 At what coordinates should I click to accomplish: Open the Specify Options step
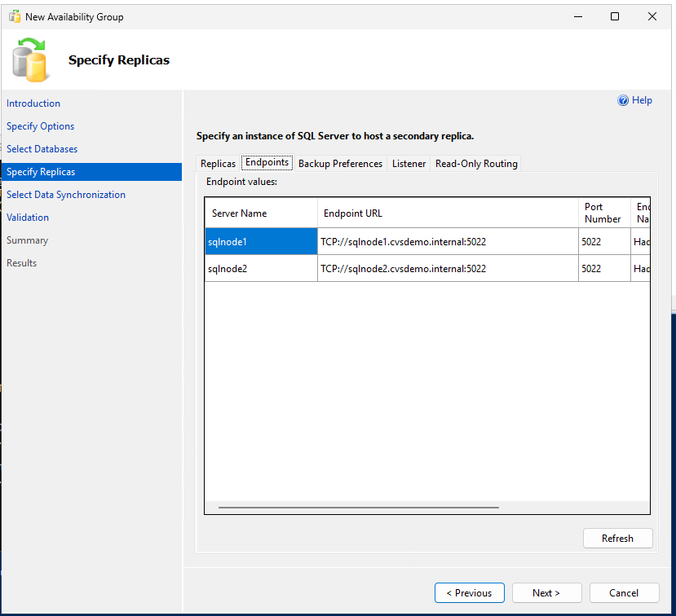click(40, 125)
